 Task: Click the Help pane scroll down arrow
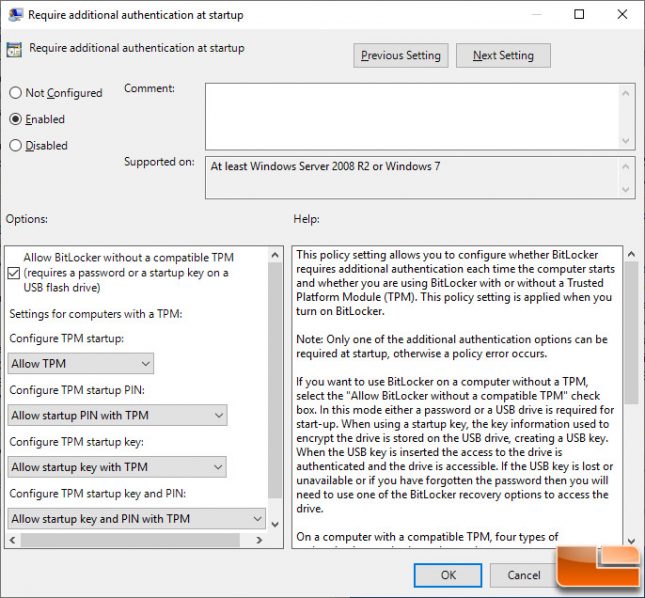pos(631,541)
